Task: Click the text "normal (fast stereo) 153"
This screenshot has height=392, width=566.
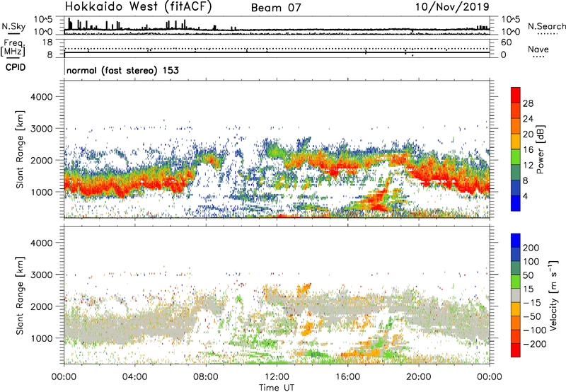Action: point(122,70)
